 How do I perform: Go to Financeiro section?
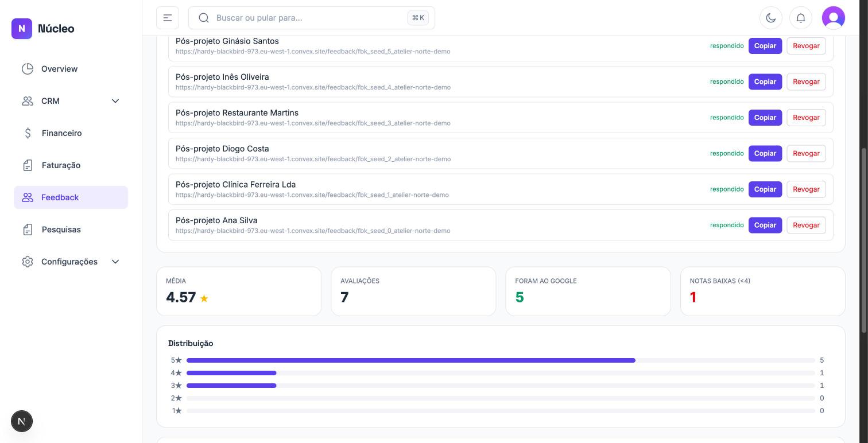point(71,133)
